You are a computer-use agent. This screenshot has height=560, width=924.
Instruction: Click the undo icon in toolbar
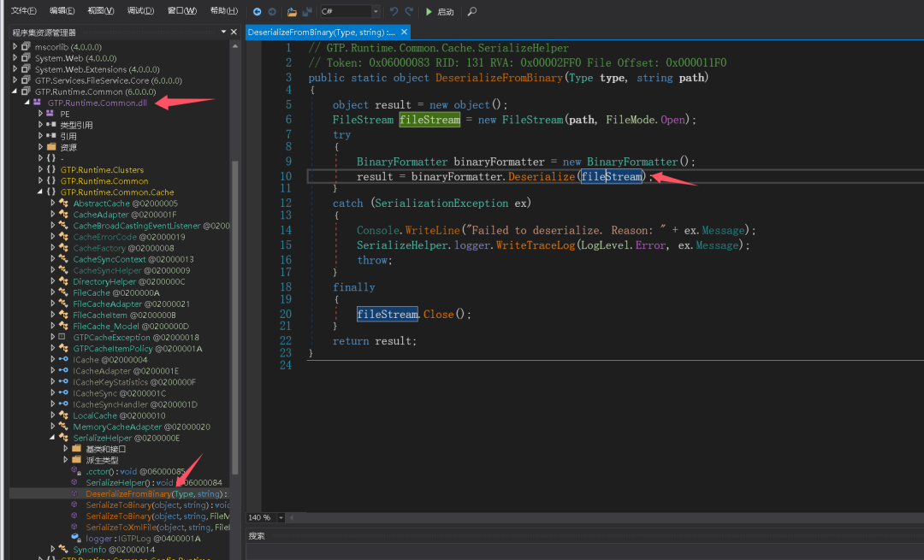tap(394, 12)
